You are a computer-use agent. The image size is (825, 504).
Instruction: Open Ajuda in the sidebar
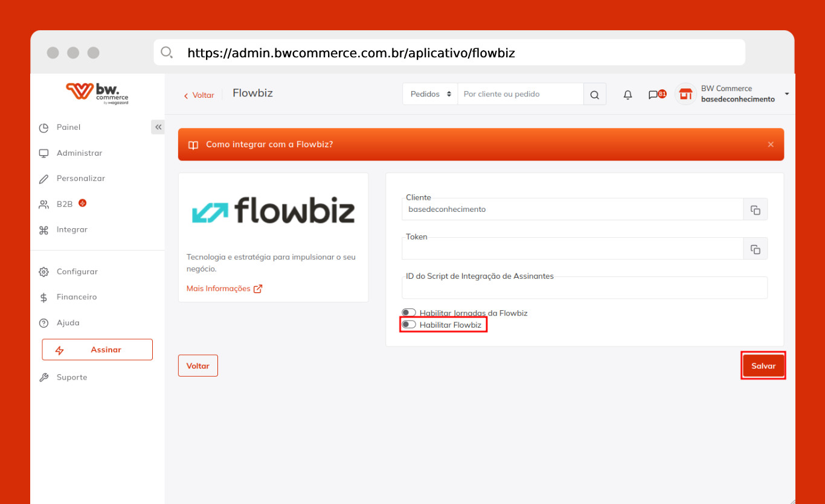[68, 323]
